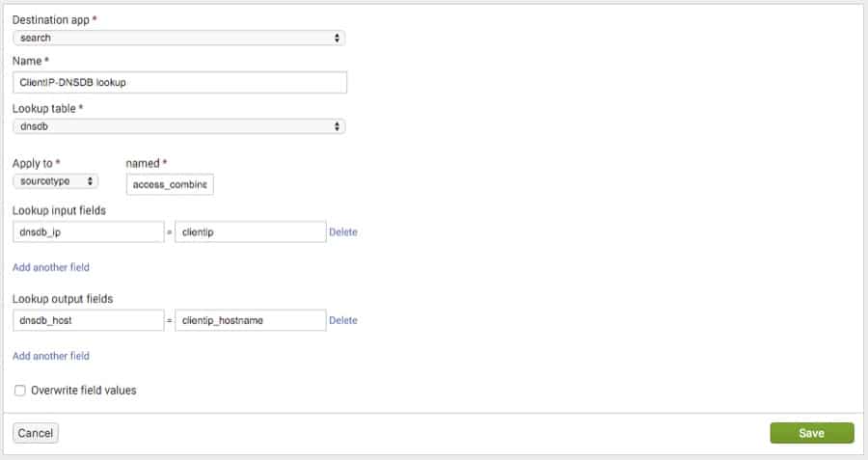Add another field under Lookup input fields

[51, 267]
